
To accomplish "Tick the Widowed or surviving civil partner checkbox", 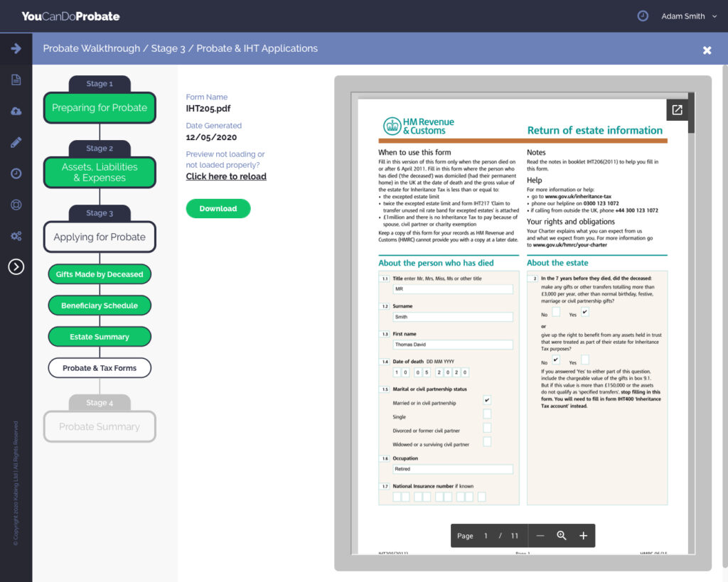I will [487, 442].
